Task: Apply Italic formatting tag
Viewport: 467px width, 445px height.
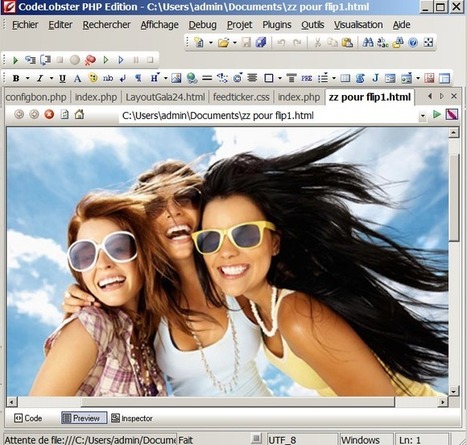Action: [x=40, y=78]
